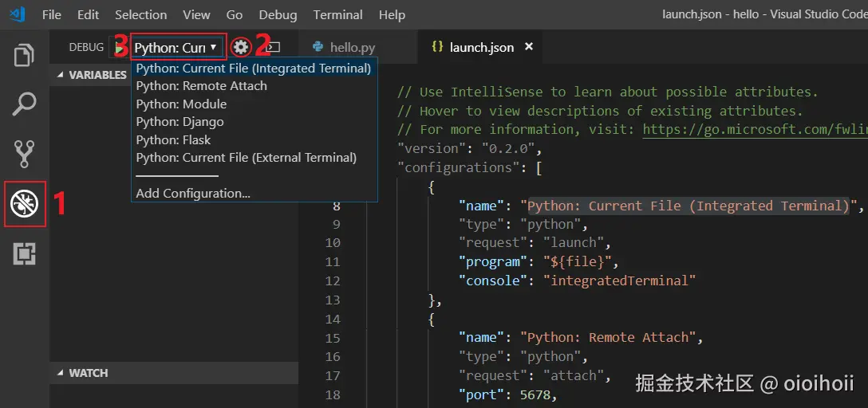This screenshot has width=868, height=408.
Task: Click the "Use IntelliSense" comment line
Action: point(607,92)
